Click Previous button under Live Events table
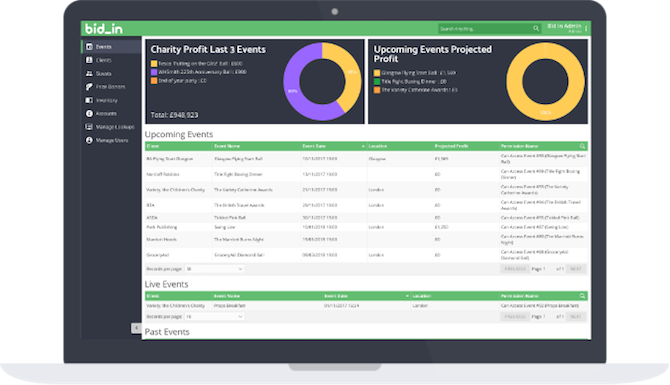 [515, 317]
